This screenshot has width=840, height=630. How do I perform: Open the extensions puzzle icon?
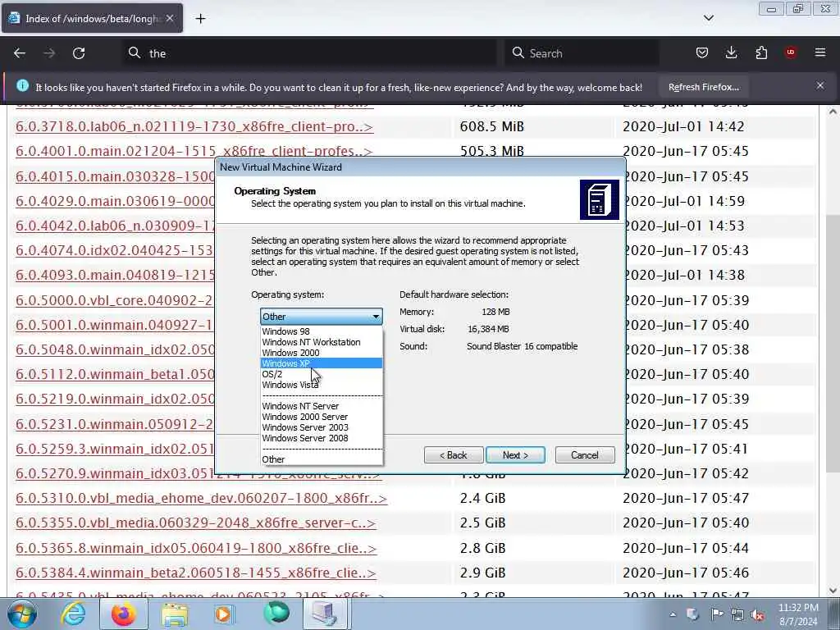click(x=761, y=52)
